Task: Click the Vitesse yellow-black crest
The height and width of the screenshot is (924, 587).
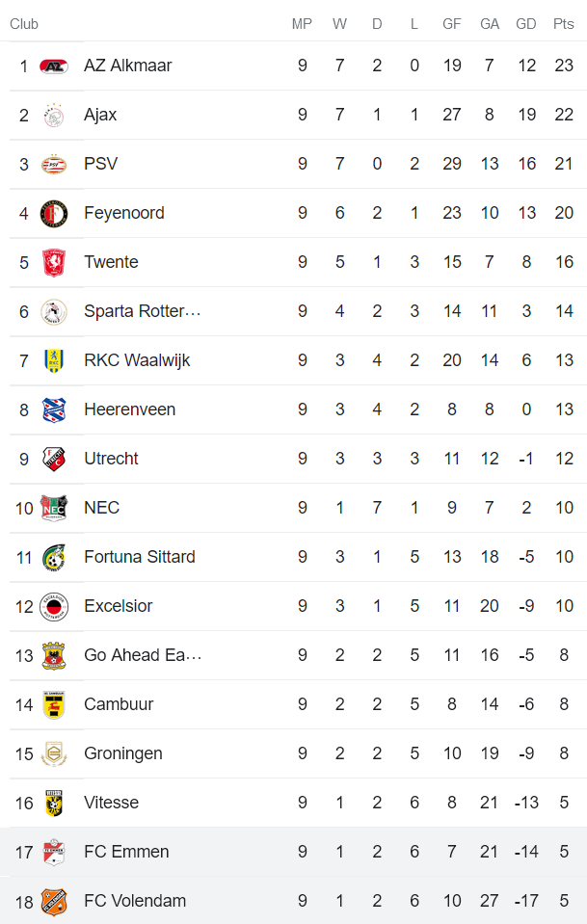Action: pyautogui.click(x=54, y=804)
